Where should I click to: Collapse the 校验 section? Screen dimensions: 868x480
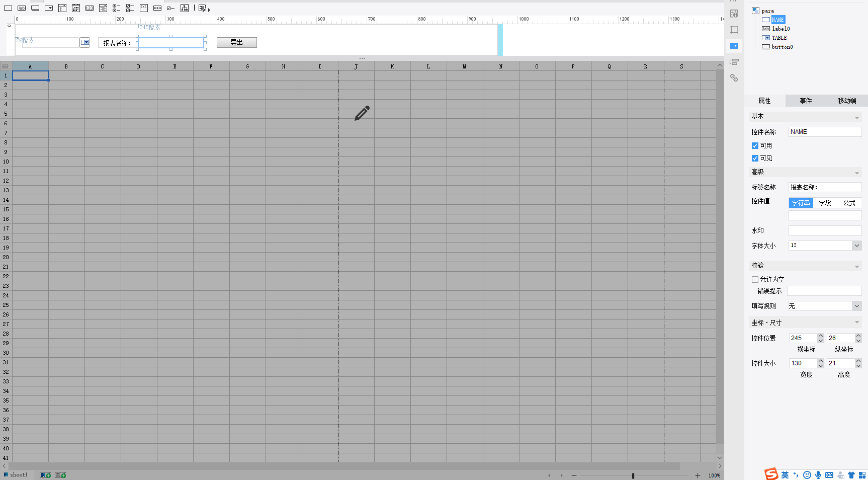tap(857, 267)
